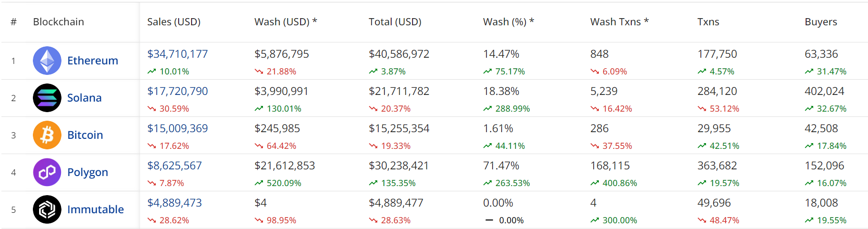Screen dimensions: 868x229
Task: Click the Ethereum logo icon
Action: click(47, 61)
